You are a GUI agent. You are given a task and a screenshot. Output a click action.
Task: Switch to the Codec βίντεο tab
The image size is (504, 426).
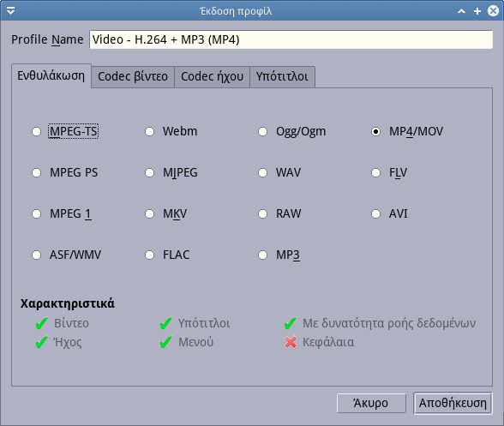pyautogui.click(x=133, y=76)
